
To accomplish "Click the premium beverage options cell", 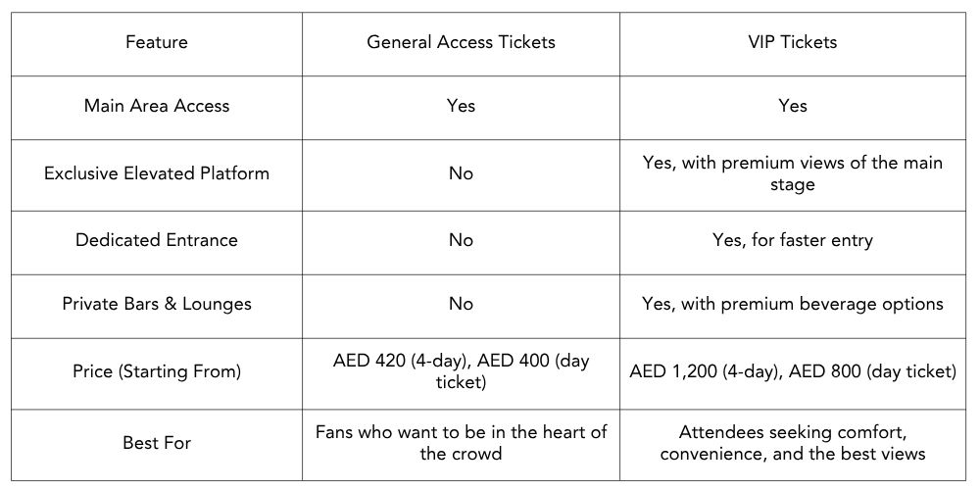I will (792, 304).
